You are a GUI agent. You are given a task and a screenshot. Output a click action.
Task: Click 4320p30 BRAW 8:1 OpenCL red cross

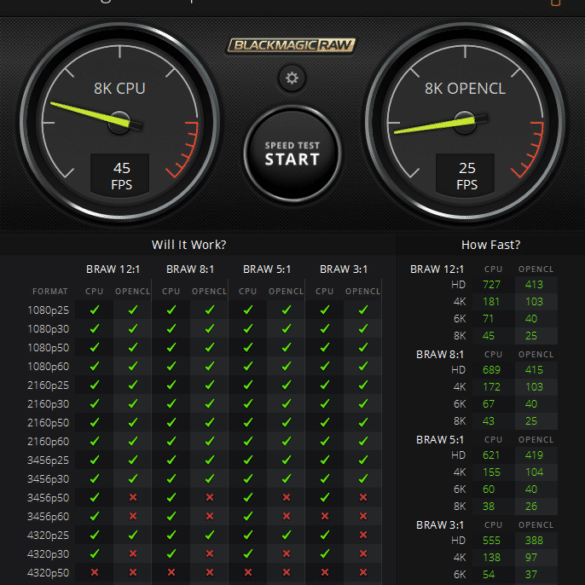tap(210, 554)
